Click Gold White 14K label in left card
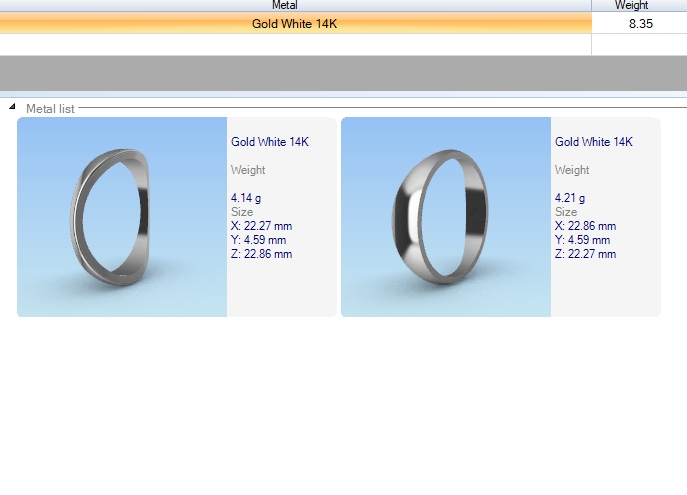 coord(270,142)
